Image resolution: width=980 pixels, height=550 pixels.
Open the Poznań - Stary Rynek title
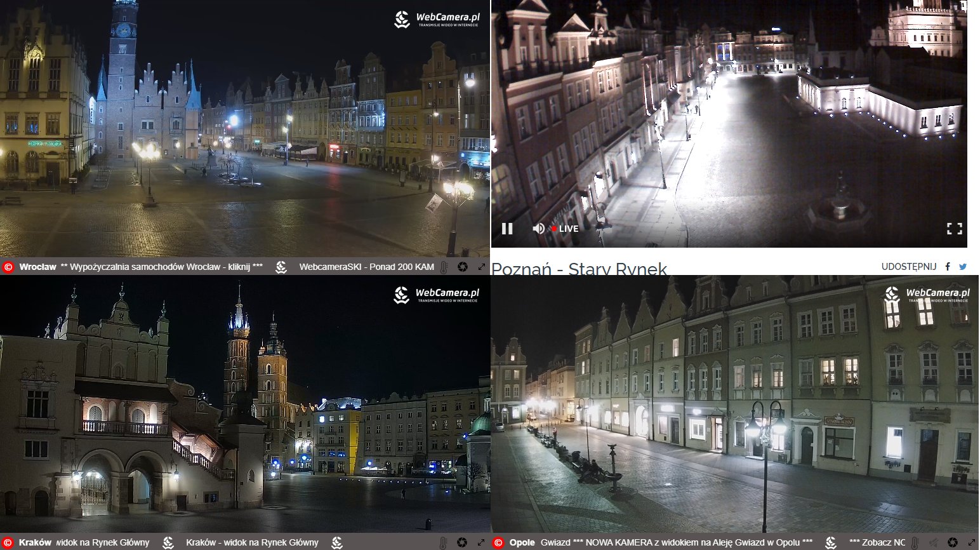tap(579, 269)
